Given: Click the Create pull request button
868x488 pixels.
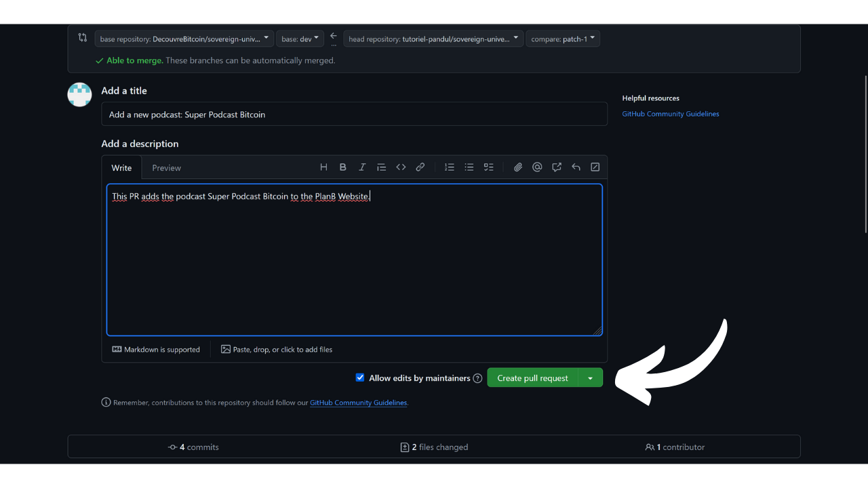Looking at the screenshot, I should pyautogui.click(x=532, y=378).
